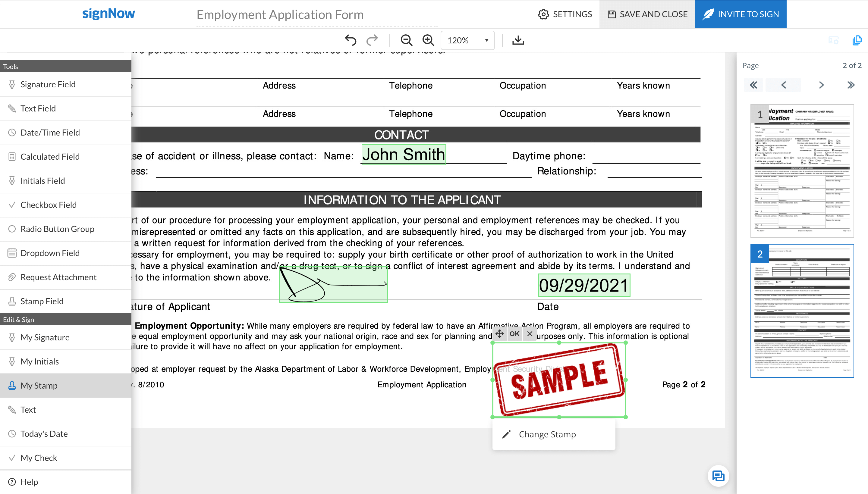The height and width of the screenshot is (494, 868).
Task: Click the INVITE TO SIGN button
Action: [741, 14]
